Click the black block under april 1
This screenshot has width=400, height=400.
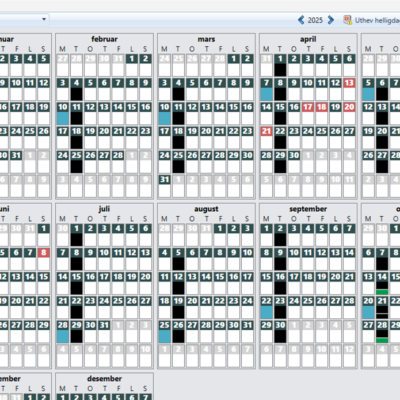coord(280,70)
